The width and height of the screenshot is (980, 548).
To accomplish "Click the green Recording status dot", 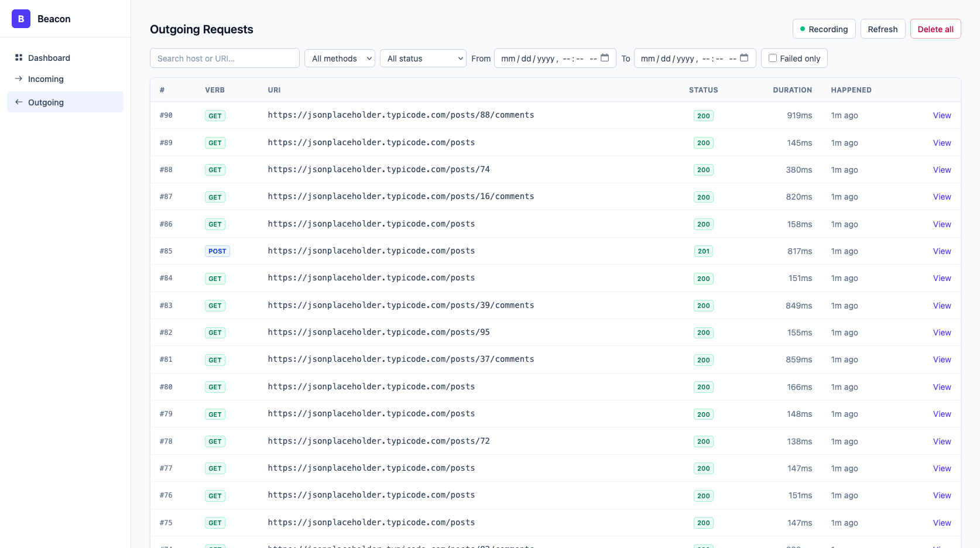I will point(803,29).
